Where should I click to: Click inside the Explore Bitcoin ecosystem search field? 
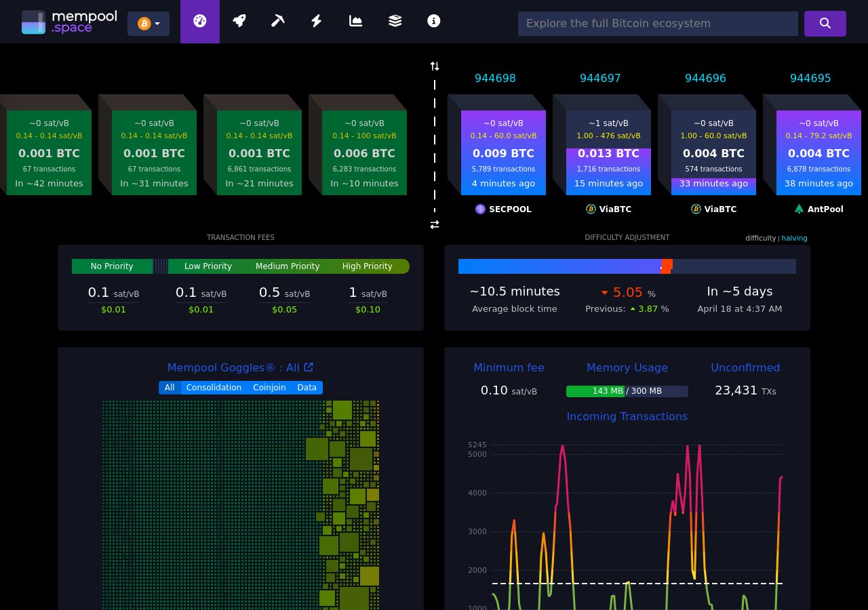click(658, 23)
